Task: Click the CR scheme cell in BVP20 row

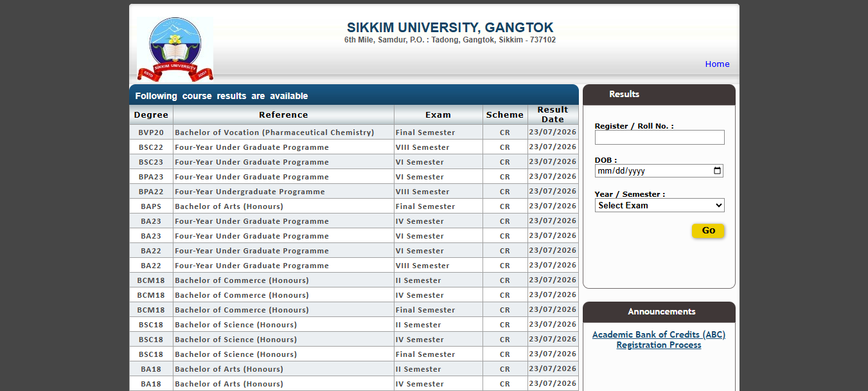Action: (x=505, y=132)
